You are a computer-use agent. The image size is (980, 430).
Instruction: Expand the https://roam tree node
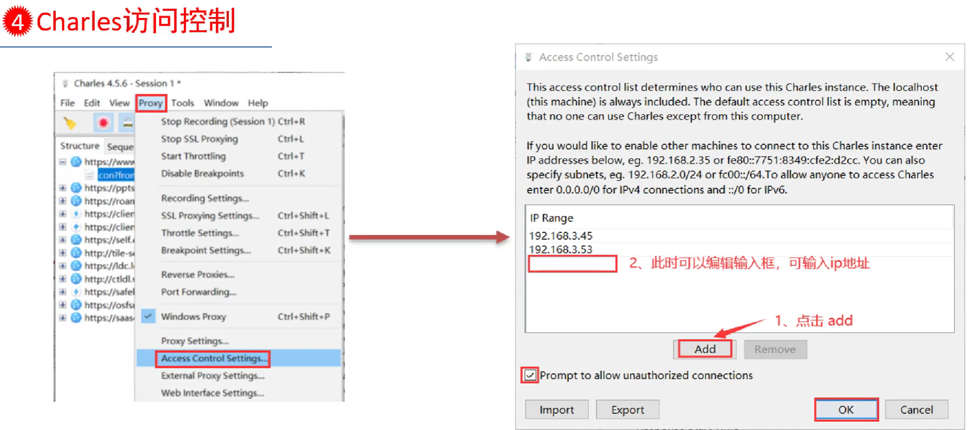point(63,201)
